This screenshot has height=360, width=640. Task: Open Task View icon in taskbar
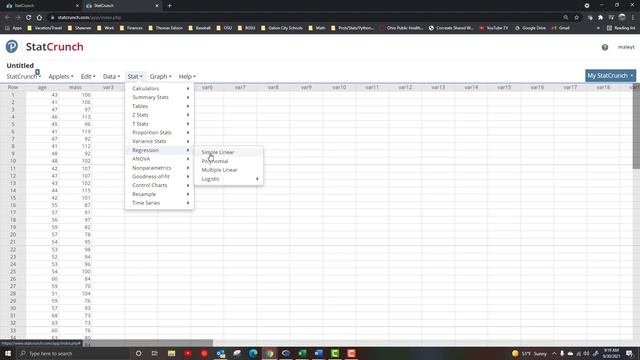(155, 353)
